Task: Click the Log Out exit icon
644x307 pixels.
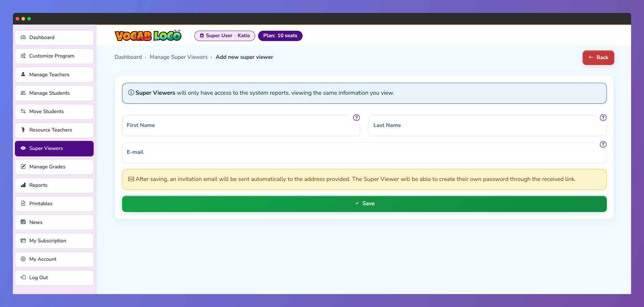Action: click(23, 277)
